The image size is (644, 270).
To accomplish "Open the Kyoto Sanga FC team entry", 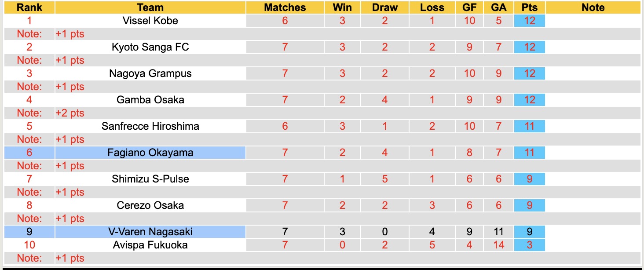I will [x=150, y=47].
